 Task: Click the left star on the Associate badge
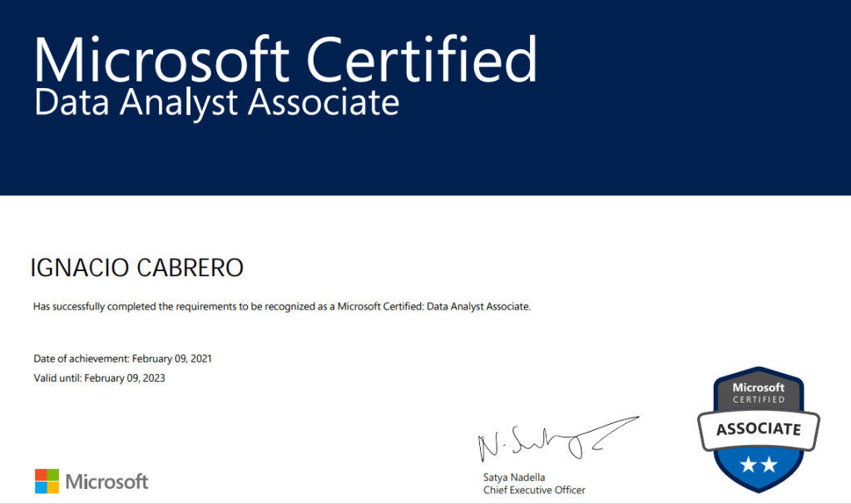[746, 467]
